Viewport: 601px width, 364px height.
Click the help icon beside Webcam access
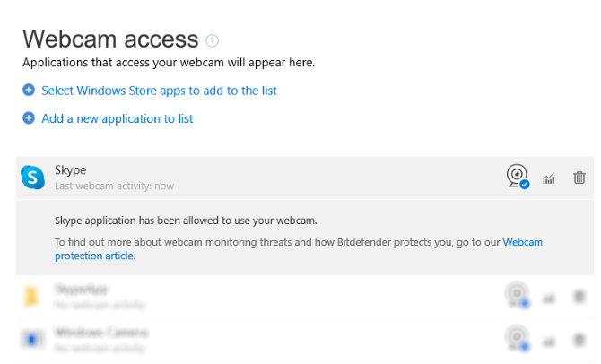[x=213, y=40]
